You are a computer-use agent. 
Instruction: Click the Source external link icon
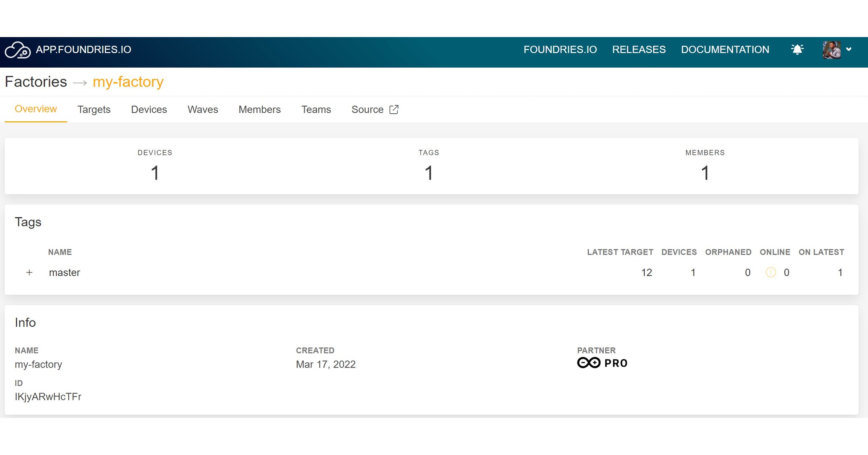pos(394,109)
